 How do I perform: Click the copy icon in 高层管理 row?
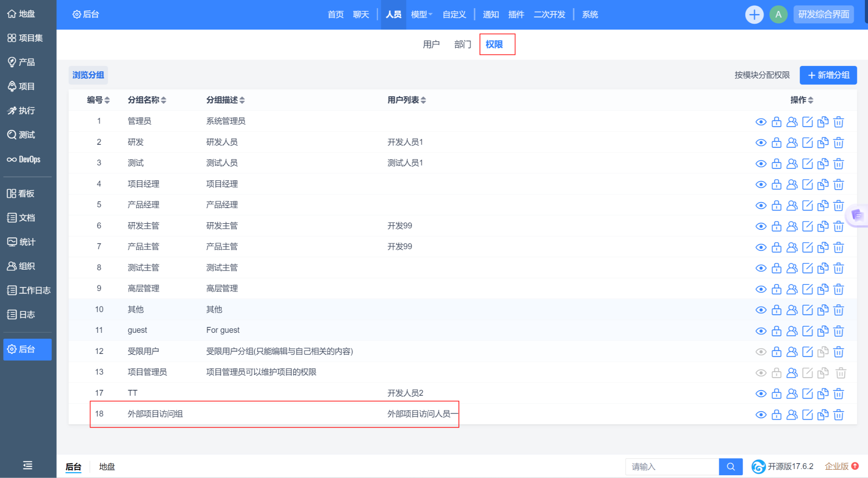(823, 289)
